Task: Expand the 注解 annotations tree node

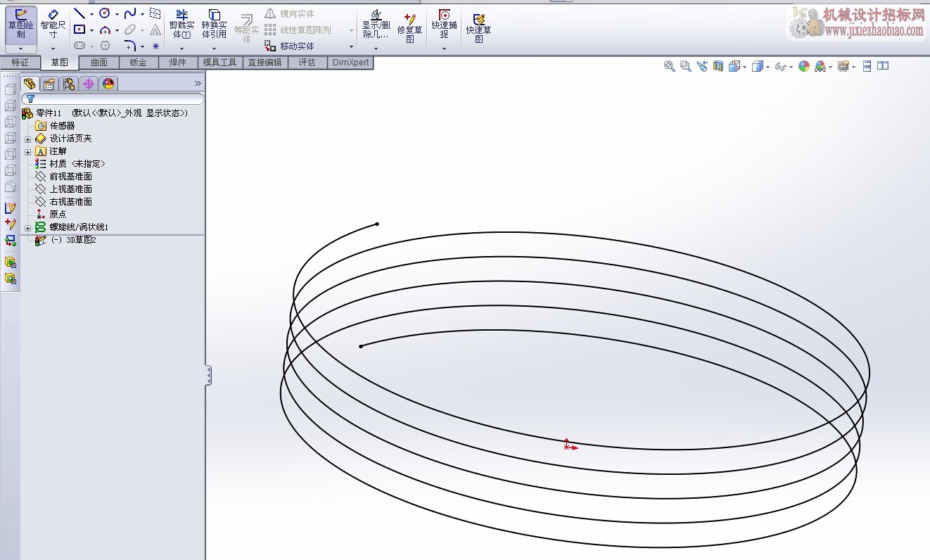Action: 28,151
